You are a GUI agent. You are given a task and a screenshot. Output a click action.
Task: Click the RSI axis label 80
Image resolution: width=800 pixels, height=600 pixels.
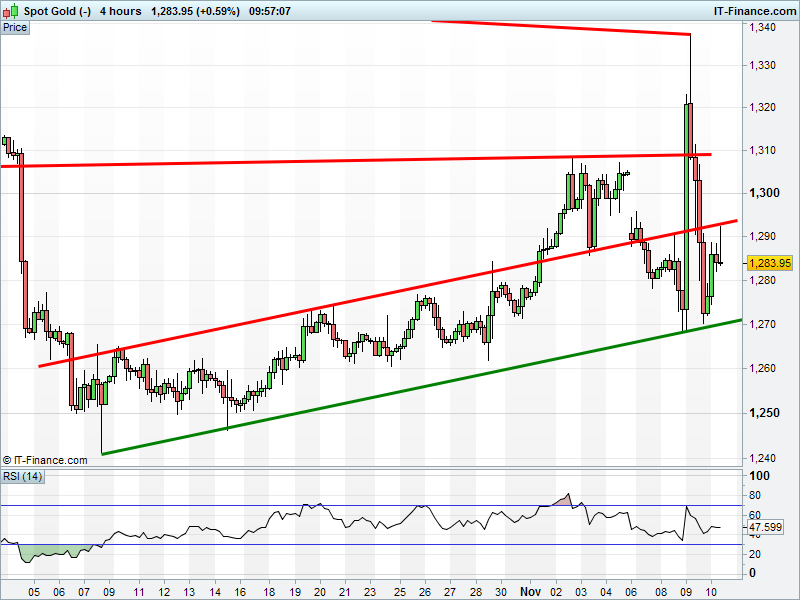[755, 495]
